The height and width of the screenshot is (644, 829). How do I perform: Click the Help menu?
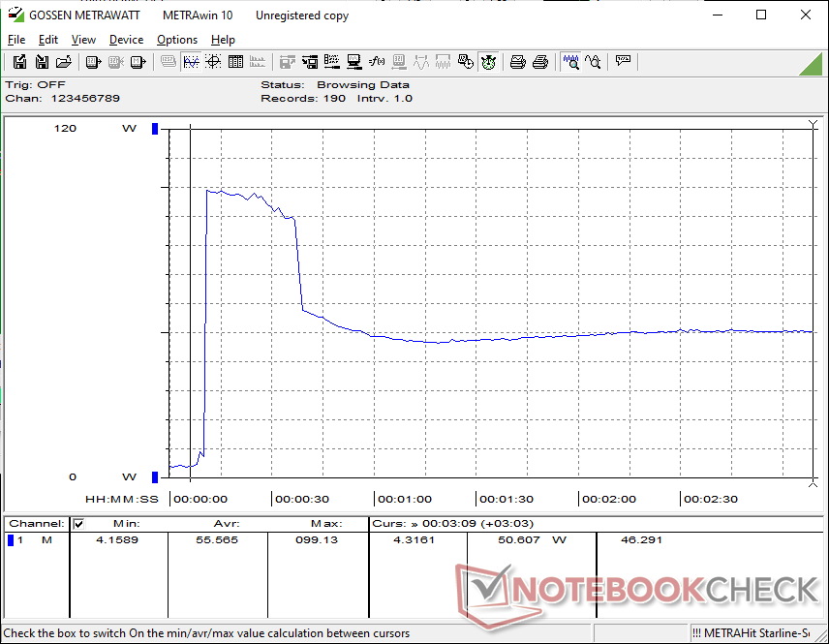coord(223,40)
